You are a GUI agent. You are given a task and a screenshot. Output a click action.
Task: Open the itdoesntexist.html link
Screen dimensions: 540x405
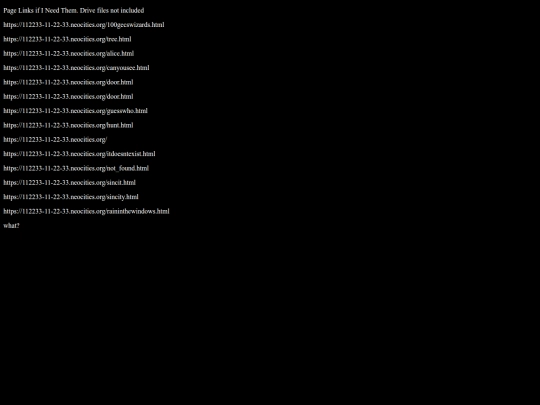(79, 154)
